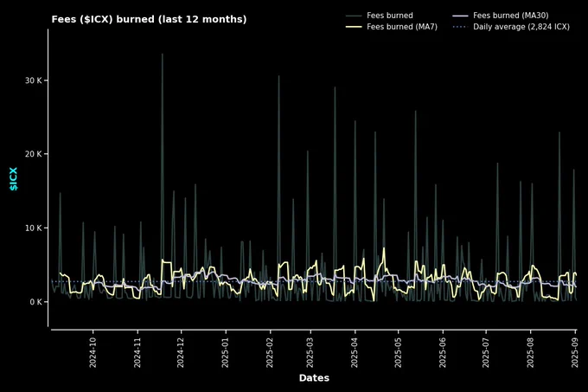This screenshot has width=588, height=392.
Task: Click the grey Fees burned legend line sample
Action: [x=354, y=16]
